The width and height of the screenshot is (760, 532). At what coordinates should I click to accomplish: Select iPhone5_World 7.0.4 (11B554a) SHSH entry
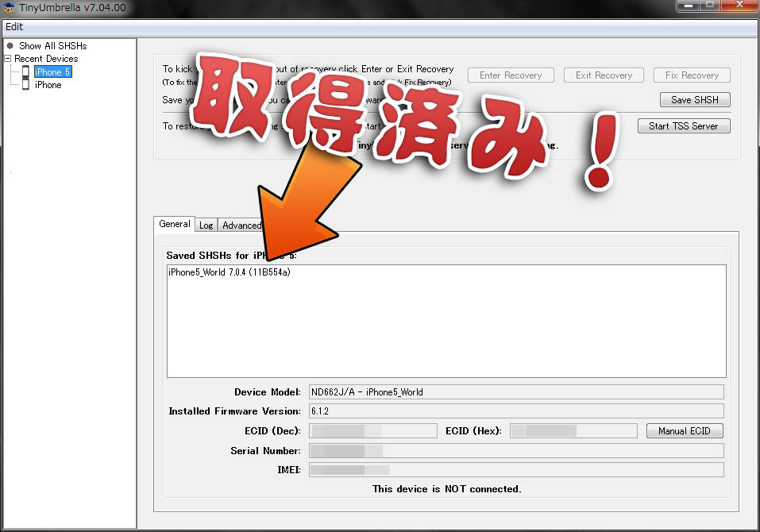(230, 272)
